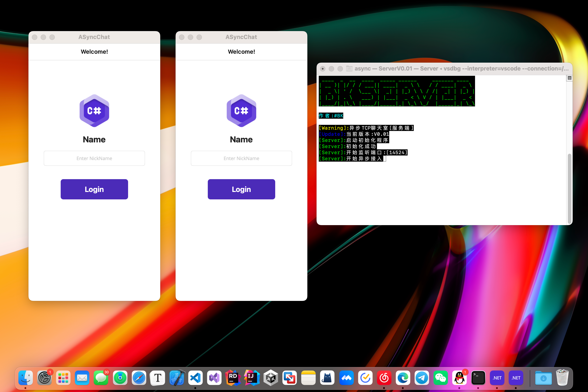Image resolution: width=588 pixels, height=392 pixels.
Task: Click the '[Server]:初始化成功' terminal line
Action: [x=348, y=147]
